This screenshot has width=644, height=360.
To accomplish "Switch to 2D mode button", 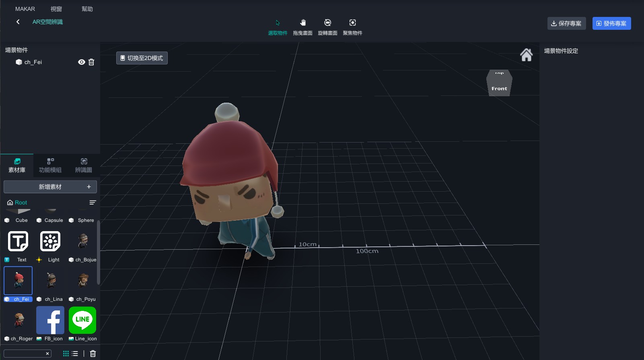I will click(x=142, y=58).
